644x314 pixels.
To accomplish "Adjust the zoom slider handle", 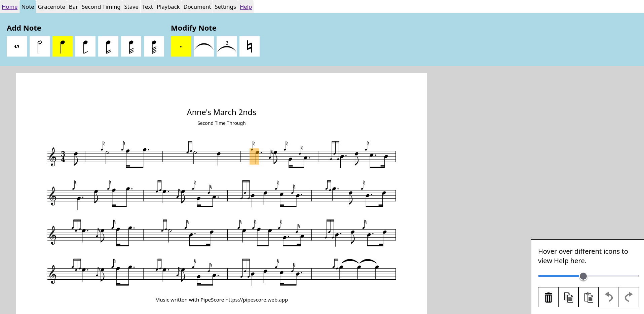I will coord(583,276).
